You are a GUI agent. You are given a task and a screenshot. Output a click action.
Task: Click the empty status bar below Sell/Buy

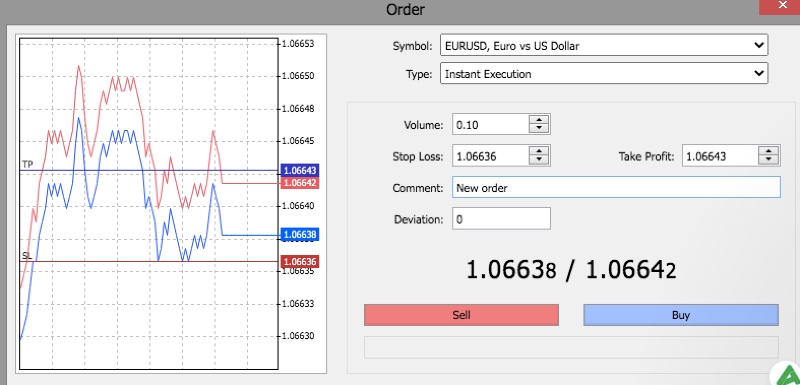[x=571, y=347]
